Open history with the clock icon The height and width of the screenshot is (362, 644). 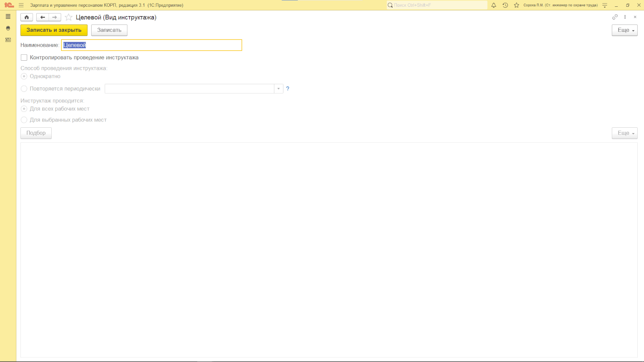click(505, 5)
